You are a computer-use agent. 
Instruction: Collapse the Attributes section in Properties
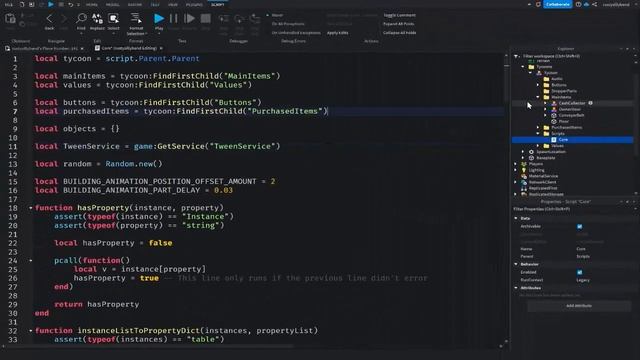click(516, 288)
